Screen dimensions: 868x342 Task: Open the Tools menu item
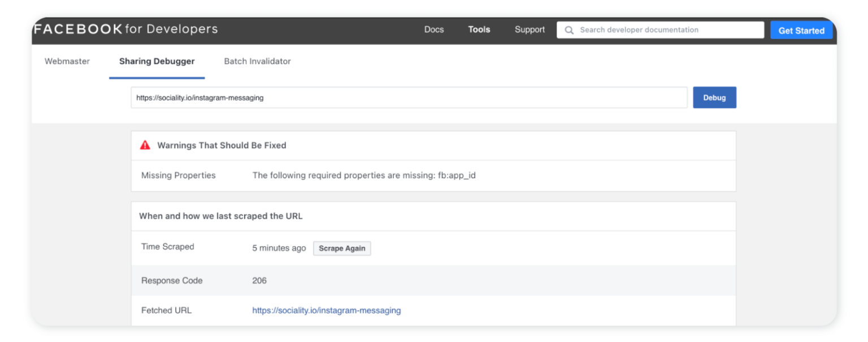tap(479, 29)
